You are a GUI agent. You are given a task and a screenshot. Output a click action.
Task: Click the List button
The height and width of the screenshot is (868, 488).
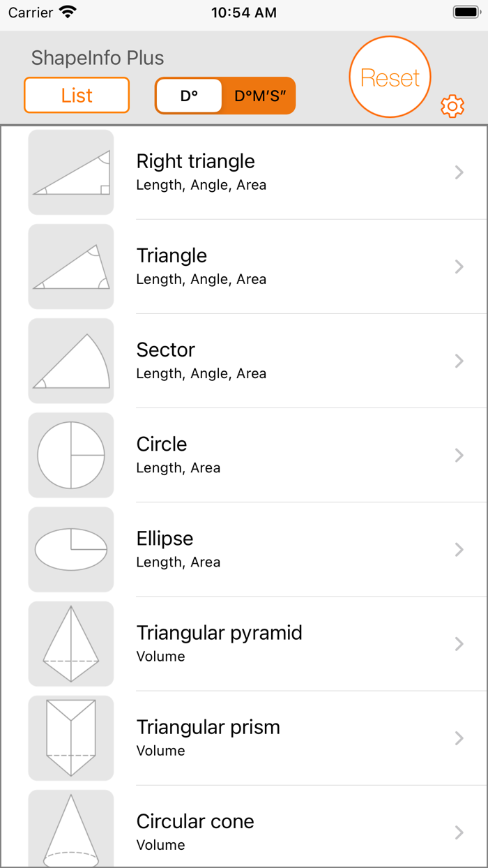[76, 95]
